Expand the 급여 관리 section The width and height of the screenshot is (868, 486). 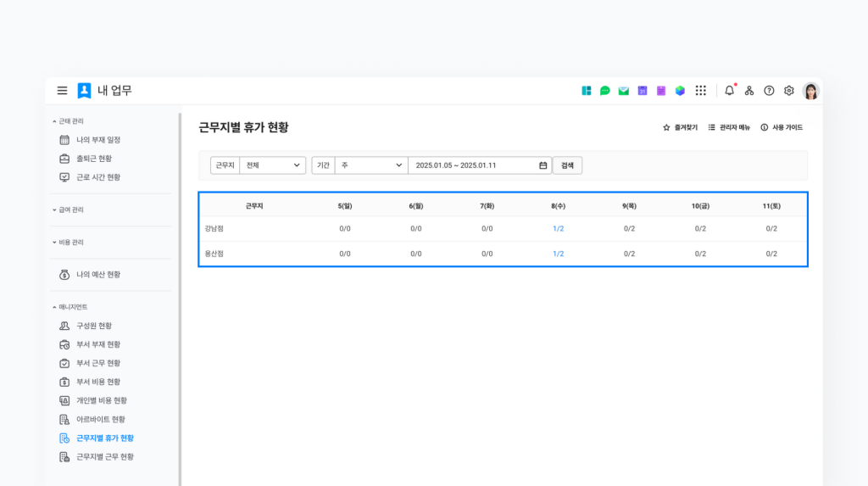pyautogui.click(x=68, y=209)
